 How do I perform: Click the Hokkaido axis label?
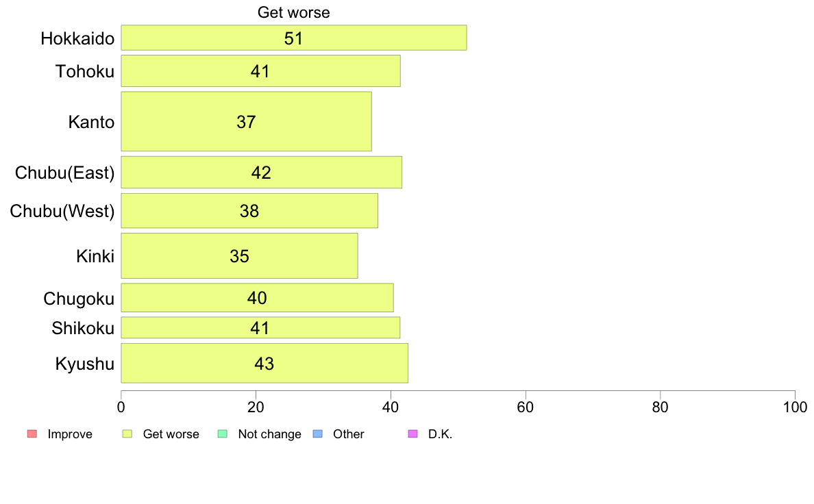coord(77,38)
